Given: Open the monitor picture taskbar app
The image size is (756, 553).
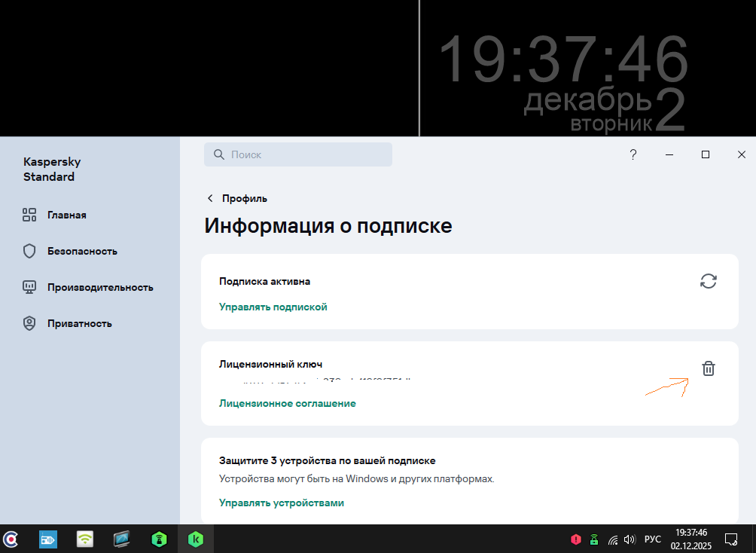Looking at the screenshot, I should (121, 539).
